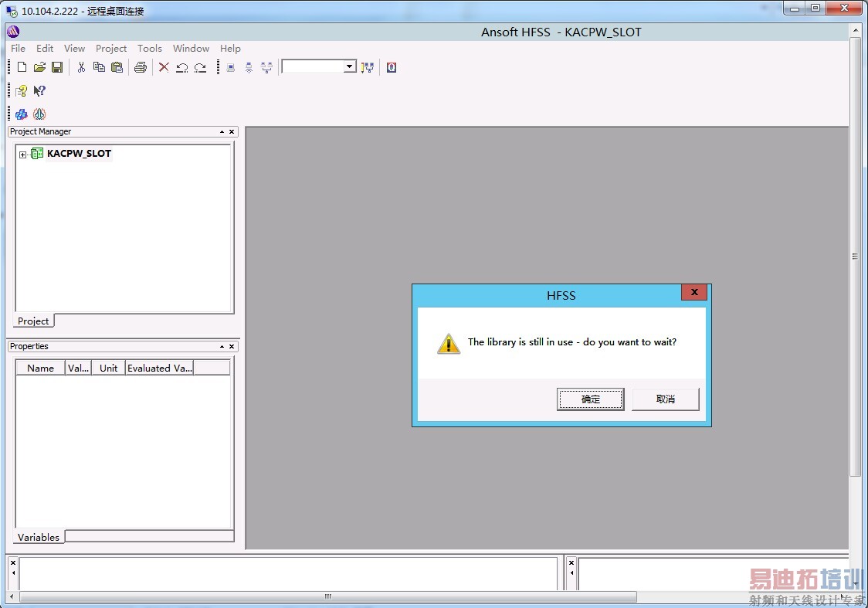
Task: Edit distributed machine configurations with pencil-network icon
Action: (x=368, y=67)
